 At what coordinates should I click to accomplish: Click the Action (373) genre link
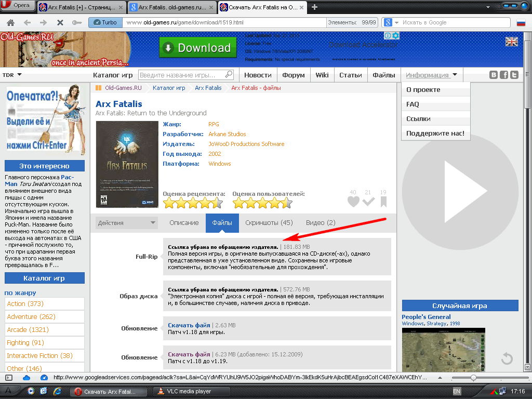[x=25, y=303]
